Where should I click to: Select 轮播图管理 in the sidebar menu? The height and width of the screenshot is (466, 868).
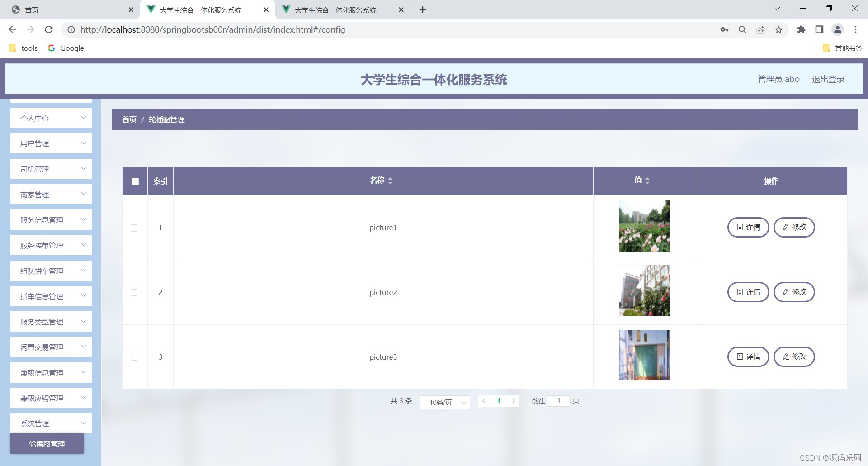pos(47,444)
